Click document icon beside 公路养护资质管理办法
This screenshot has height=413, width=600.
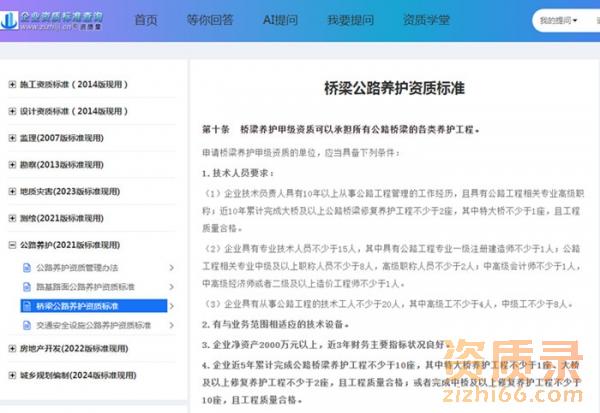tap(26, 268)
